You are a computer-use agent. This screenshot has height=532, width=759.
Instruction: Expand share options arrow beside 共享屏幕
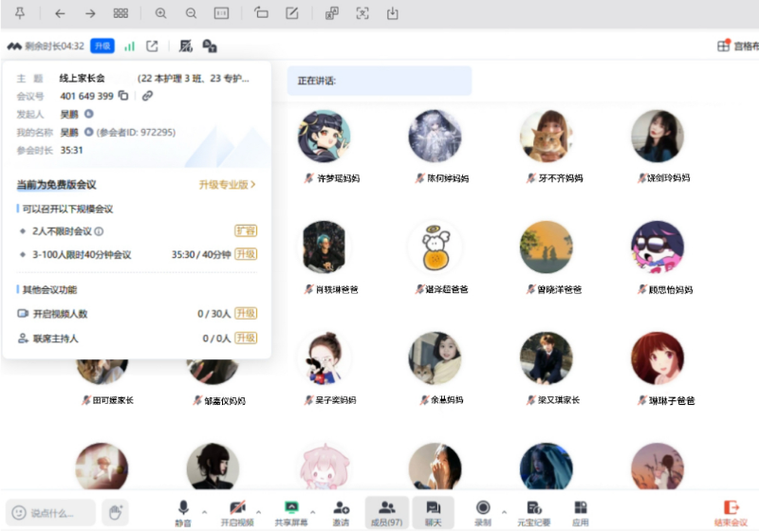click(x=313, y=511)
